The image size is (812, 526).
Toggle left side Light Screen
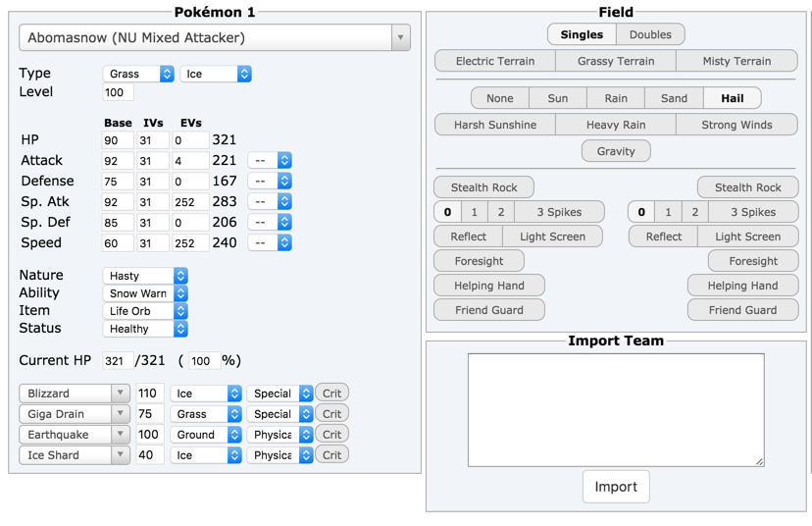(x=552, y=237)
